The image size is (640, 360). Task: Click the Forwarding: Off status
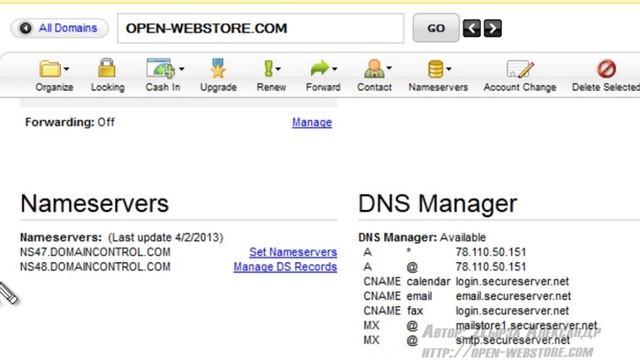click(x=70, y=122)
